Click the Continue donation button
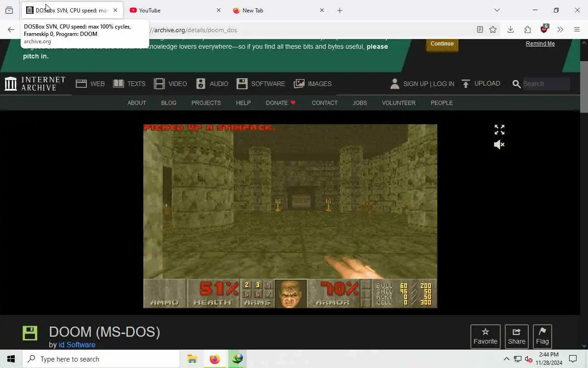Screen dimensions: 588x368 (x=442, y=44)
